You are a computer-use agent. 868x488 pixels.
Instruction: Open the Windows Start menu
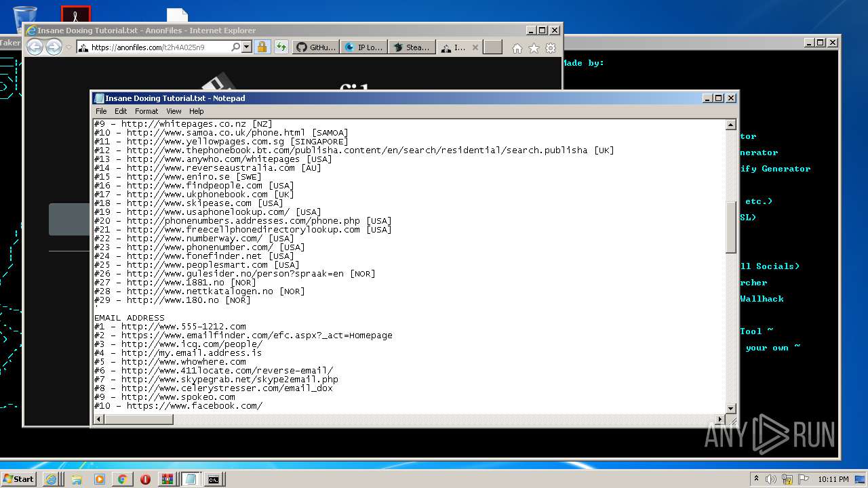click(x=18, y=479)
